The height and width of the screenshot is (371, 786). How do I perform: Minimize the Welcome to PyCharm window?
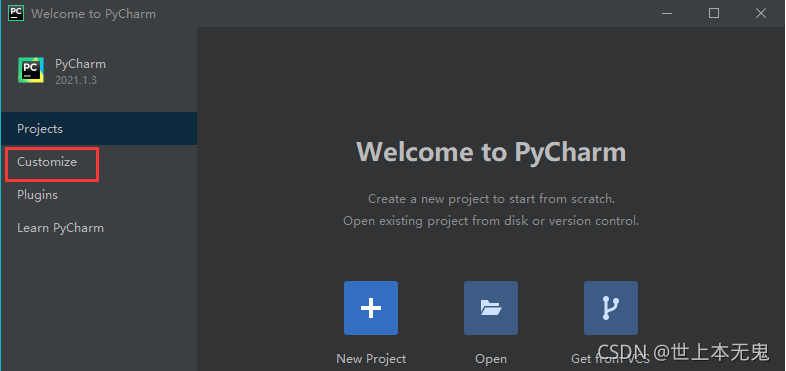coord(667,14)
